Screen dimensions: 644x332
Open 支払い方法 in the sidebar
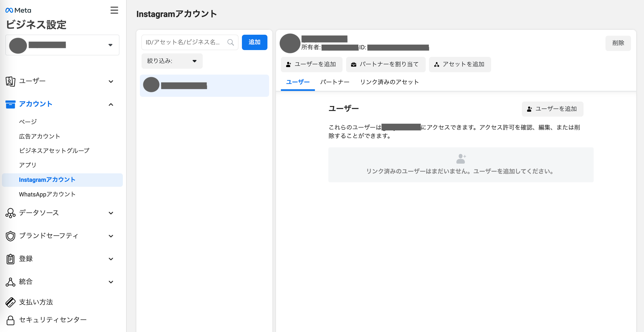[36, 302]
